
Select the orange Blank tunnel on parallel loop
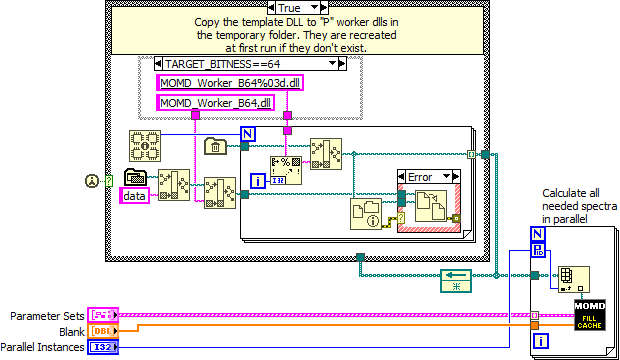tap(535, 326)
